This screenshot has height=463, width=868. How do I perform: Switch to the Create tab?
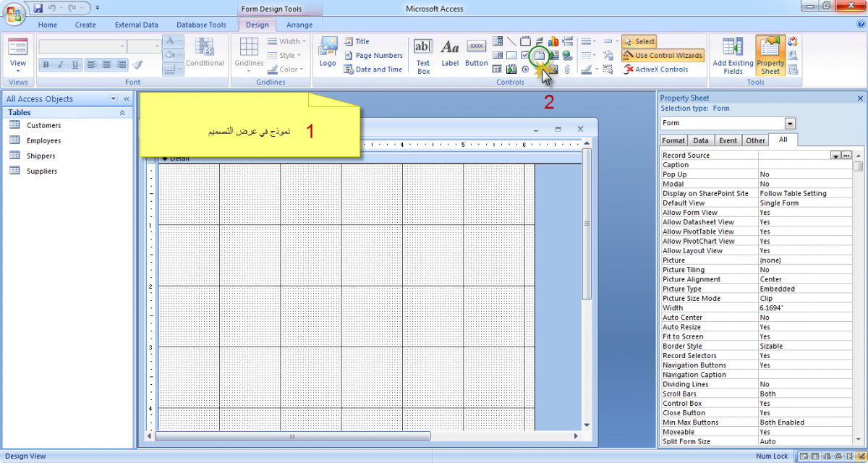(x=85, y=25)
